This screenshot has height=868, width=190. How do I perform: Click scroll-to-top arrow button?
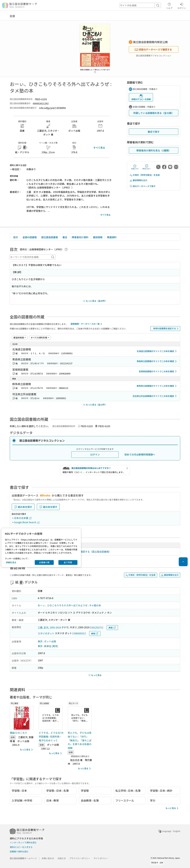click(x=183, y=562)
